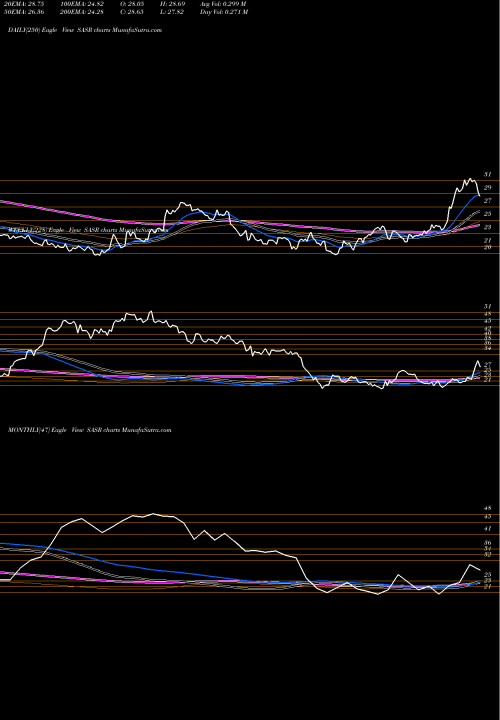The width and height of the screenshot is (500, 720).
Task: Click the 31 axis label on daily chart
Action: 487,174
